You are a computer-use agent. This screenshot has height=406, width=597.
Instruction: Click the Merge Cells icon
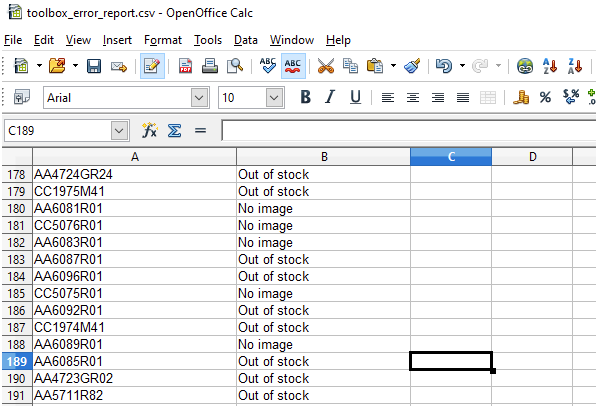click(488, 98)
